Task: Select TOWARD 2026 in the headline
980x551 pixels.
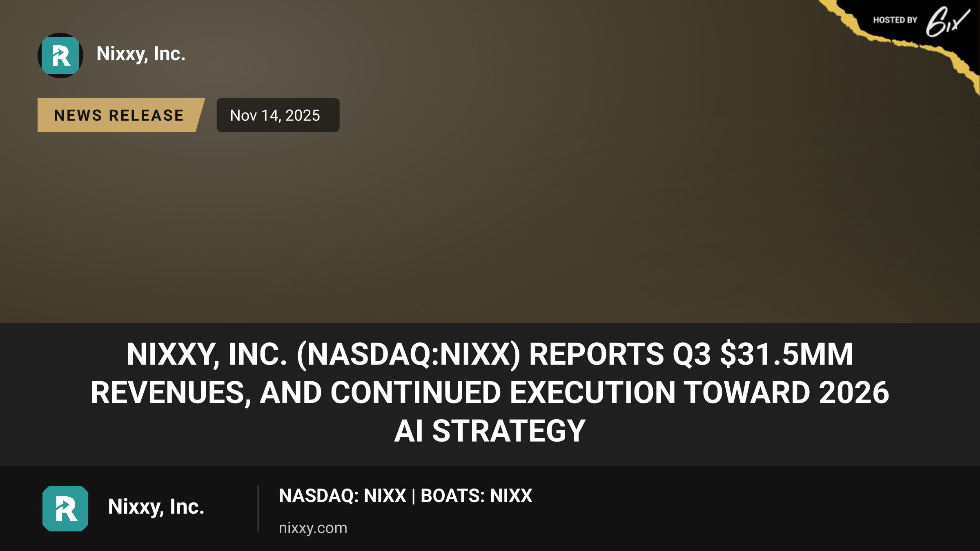Action: click(786, 393)
